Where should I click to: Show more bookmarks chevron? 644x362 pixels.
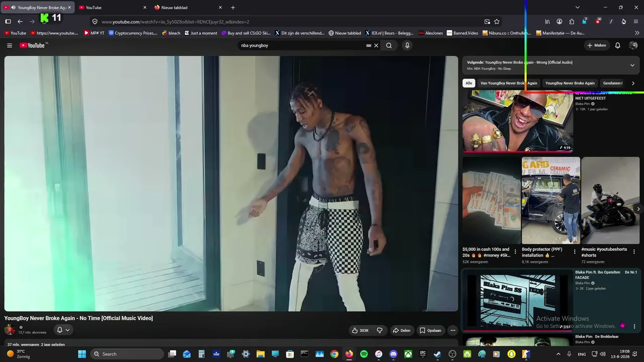pos(637,33)
